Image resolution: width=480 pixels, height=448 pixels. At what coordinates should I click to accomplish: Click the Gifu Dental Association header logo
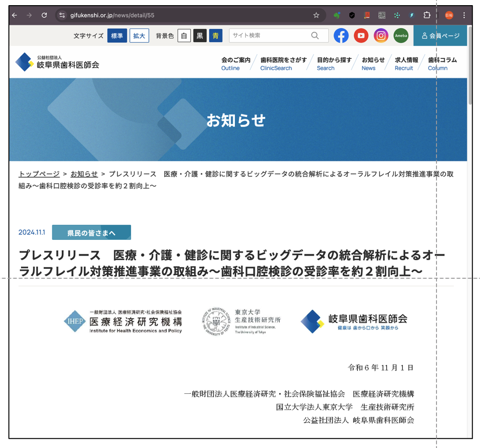click(58, 62)
